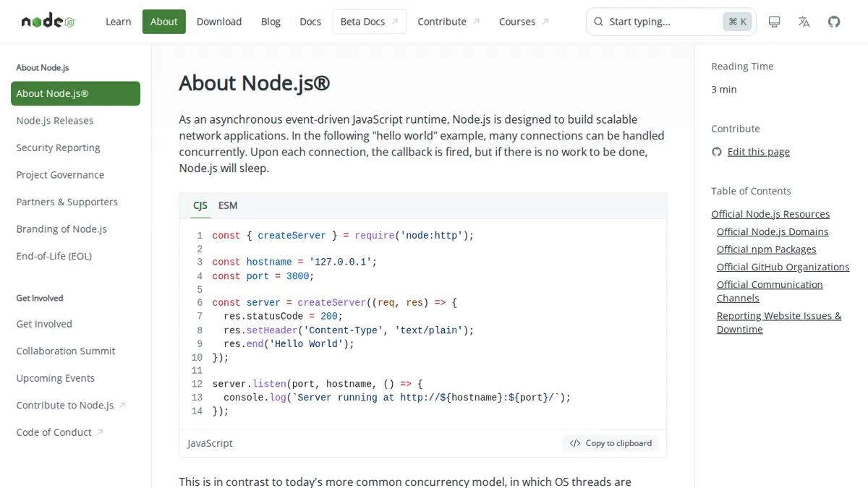Click the server.listen code line

click(x=318, y=384)
